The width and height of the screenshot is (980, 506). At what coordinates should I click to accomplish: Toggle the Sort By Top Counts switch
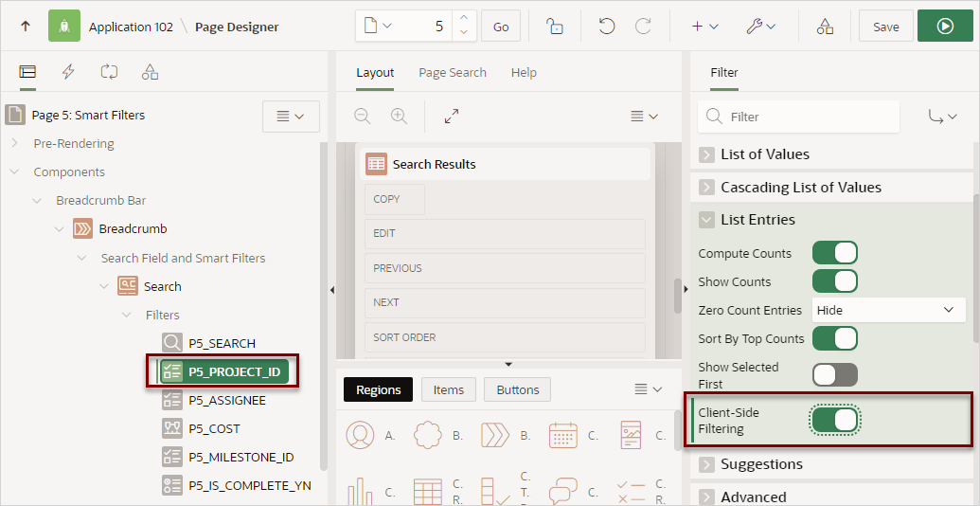[x=834, y=338]
